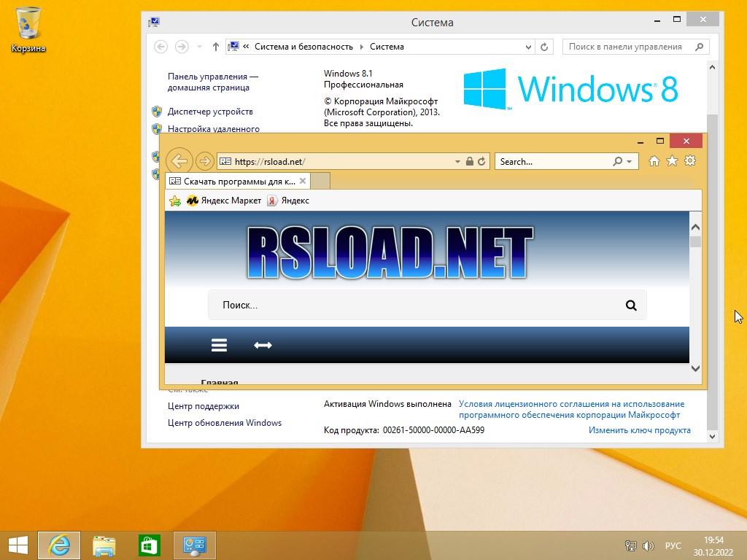
Task: Click Система window scrollbar up arrow
Action: [712, 67]
